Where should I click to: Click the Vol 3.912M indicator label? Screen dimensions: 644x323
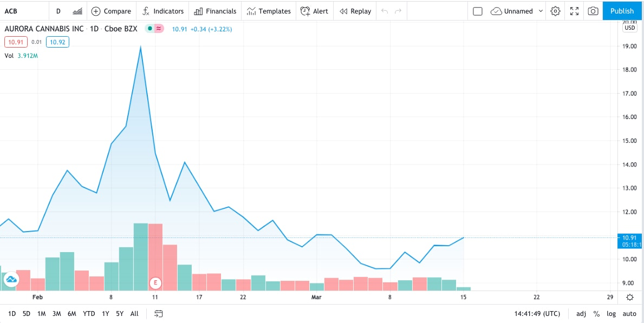pos(21,55)
